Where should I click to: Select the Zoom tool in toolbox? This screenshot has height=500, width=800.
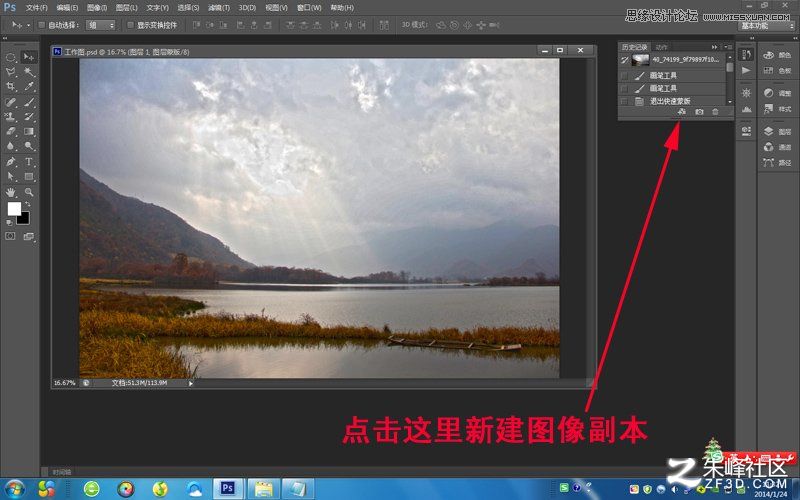(x=29, y=192)
